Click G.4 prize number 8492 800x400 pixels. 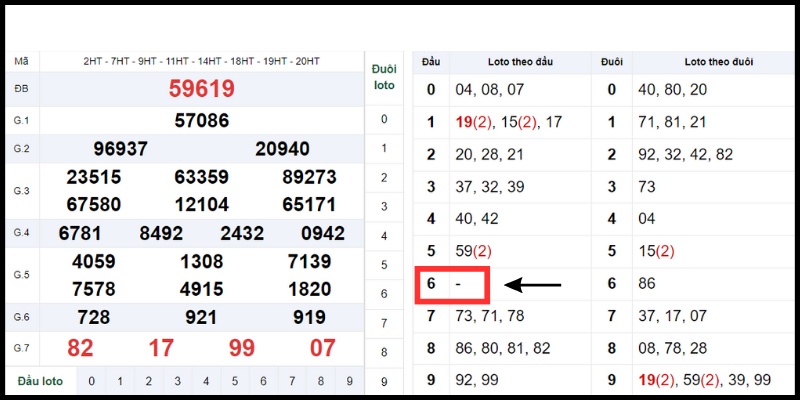tap(161, 233)
